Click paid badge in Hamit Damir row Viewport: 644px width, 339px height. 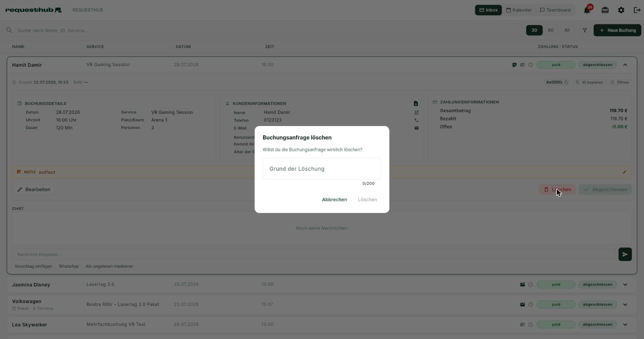coord(556,65)
